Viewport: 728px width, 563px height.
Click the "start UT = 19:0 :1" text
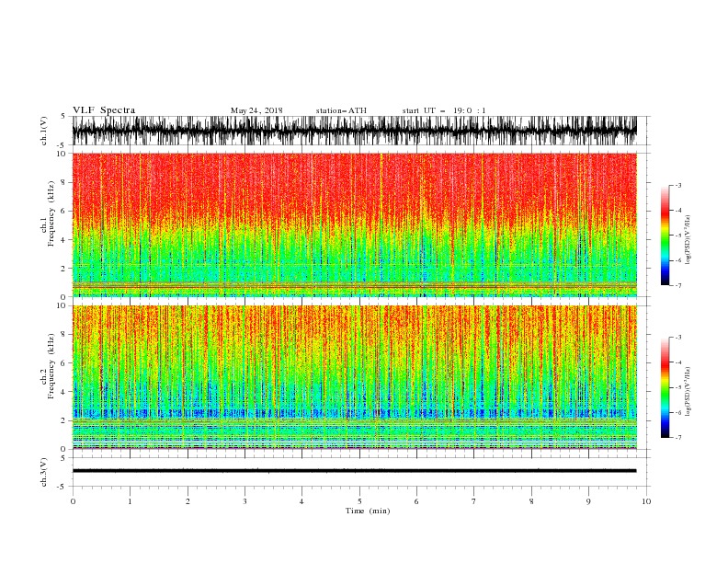[444, 110]
